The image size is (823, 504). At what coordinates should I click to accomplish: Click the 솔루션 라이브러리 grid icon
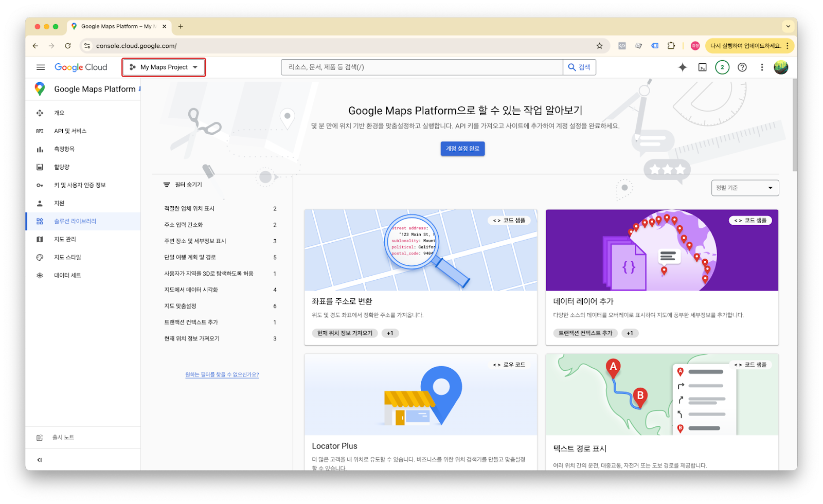[40, 221]
